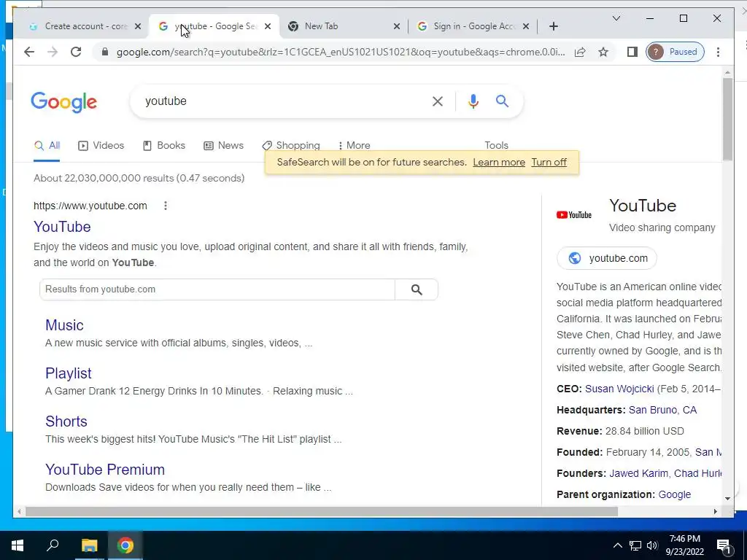The height and width of the screenshot is (560, 747).
Task: Click the scroll down arrow on vertical scrollbar
Action: tap(727, 499)
